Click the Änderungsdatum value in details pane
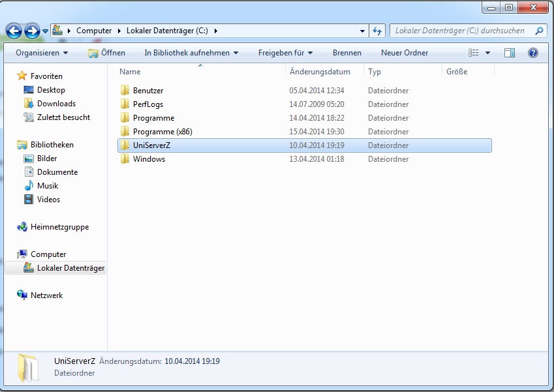 [192, 361]
